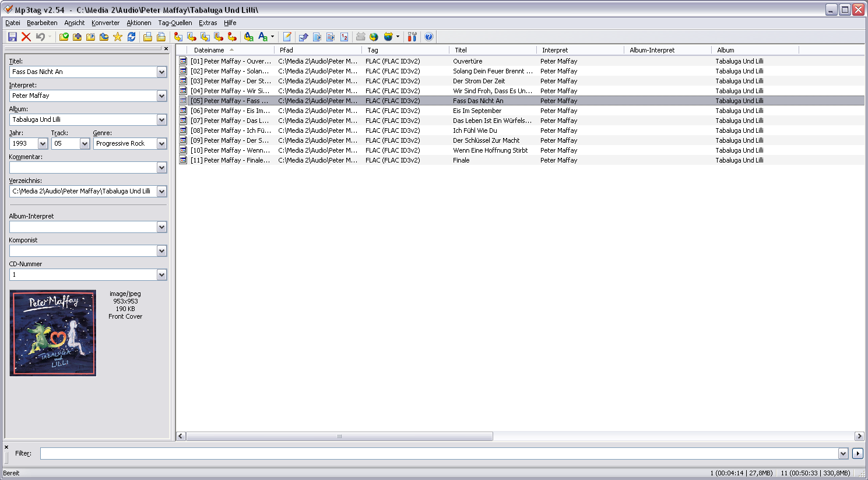Screen dimensions: 868x480
Task: Open Actions dialog icon
Action: tap(248, 37)
